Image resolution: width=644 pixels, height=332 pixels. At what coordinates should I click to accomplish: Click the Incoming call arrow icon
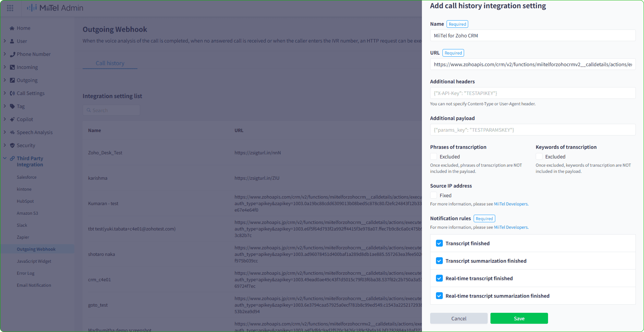click(12, 67)
